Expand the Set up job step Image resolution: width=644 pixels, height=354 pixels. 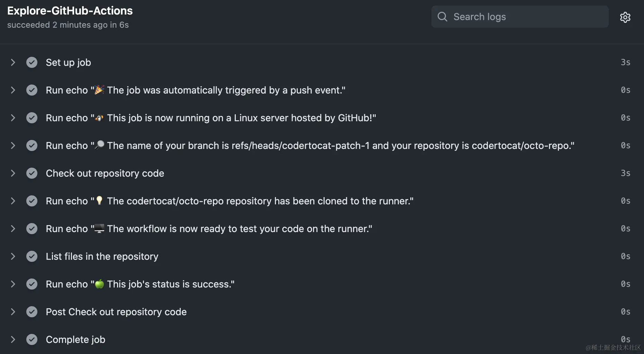point(13,62)
